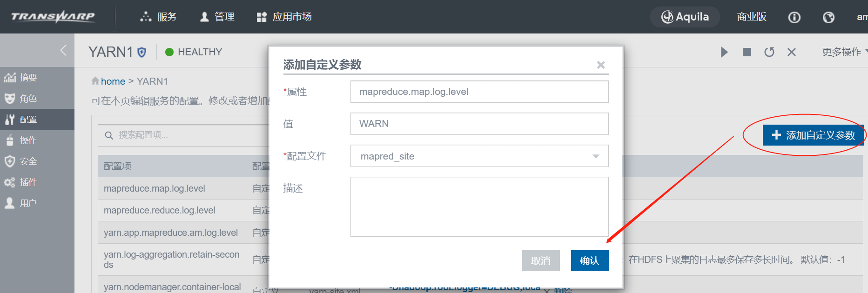868x293 pixels.
Task: Open the info icon in top bar
Action: (x=794, y=17)
